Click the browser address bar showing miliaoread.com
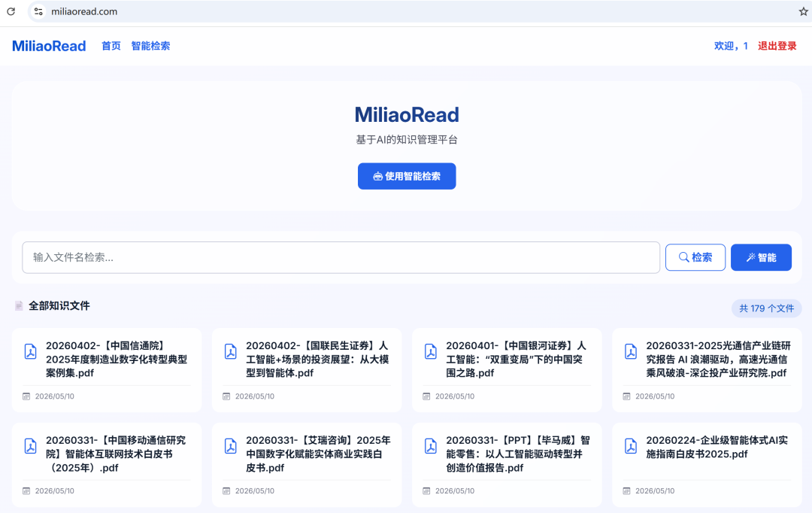Screen dimensions: 812x513 point(414,11)
